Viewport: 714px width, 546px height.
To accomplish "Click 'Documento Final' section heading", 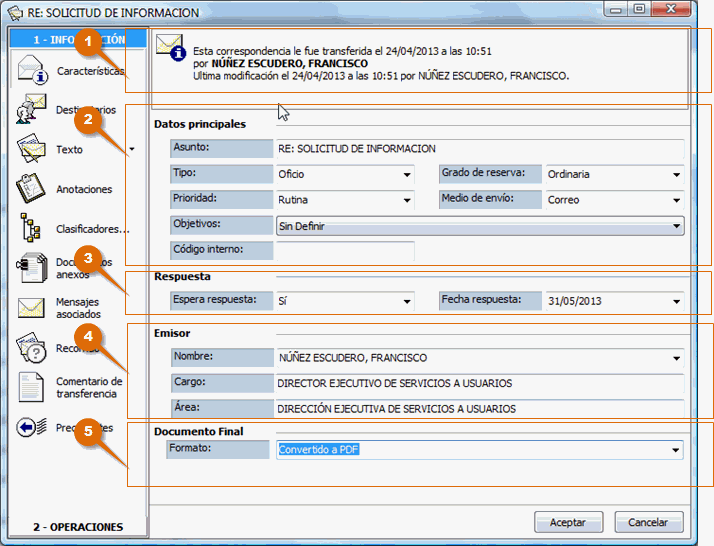I will click(x=199, y=431).
